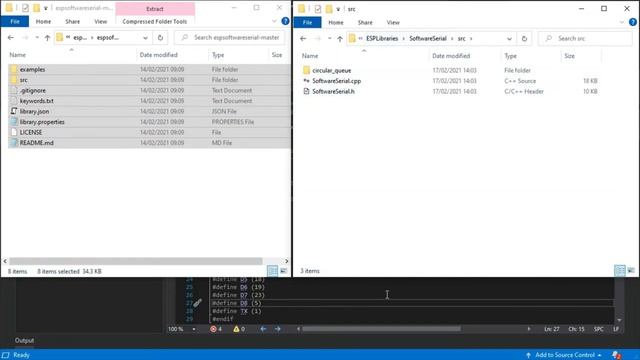The width and height of the screenshot is (640, 360).
Task: Click left window horizontal scrollbar thumb
Action: pyautogui.click(x=136, y=261)
